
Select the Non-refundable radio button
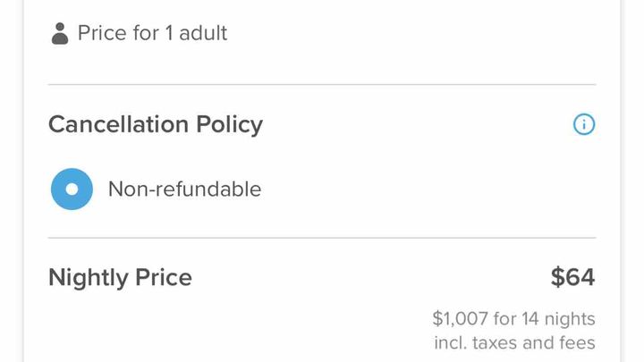pyautogui.click(x=72, y=189)
